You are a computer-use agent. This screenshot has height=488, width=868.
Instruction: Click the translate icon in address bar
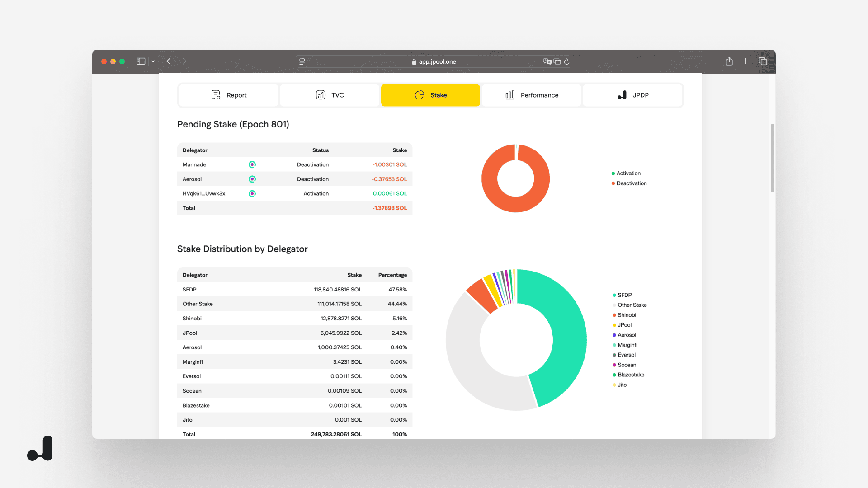[x=547, y=61]
